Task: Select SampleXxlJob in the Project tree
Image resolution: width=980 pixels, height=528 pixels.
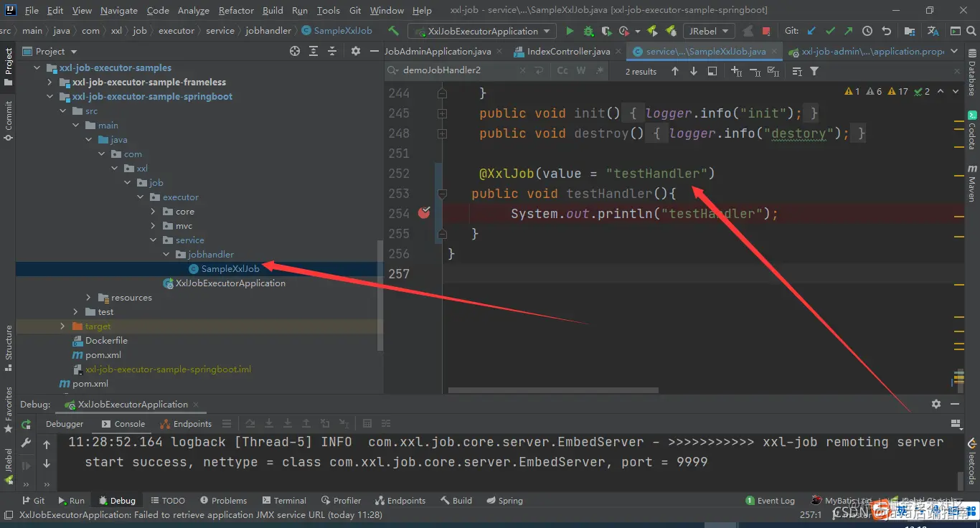Action: pos(230,269)
